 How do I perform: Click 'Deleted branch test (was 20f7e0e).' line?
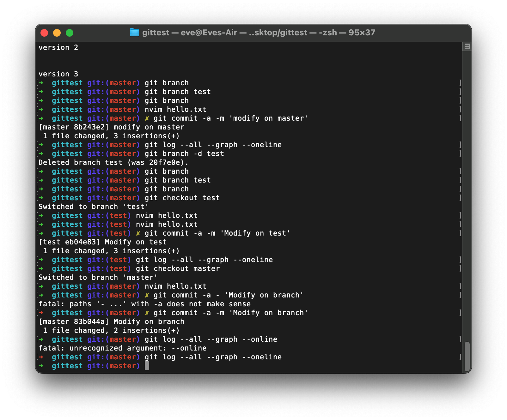click(113, 162)
